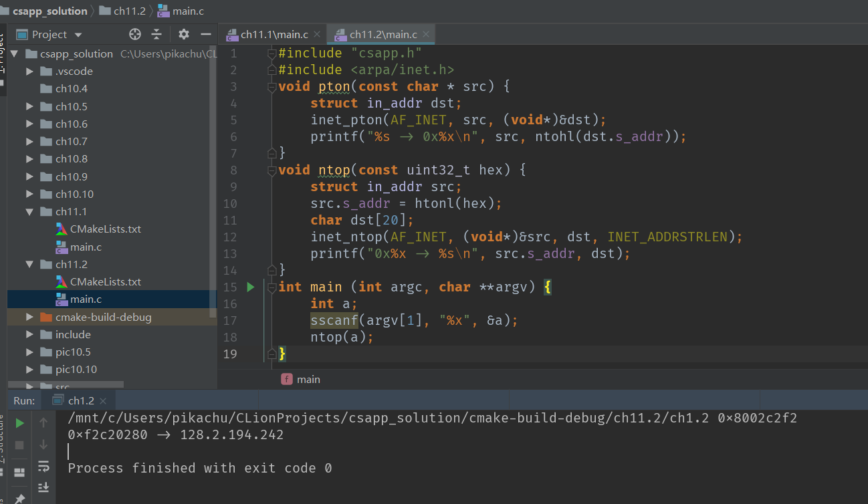The width and height of the screenshot is (868, 504).
Task: Expand the ch10.7 folder
Action: coord(29,141)
